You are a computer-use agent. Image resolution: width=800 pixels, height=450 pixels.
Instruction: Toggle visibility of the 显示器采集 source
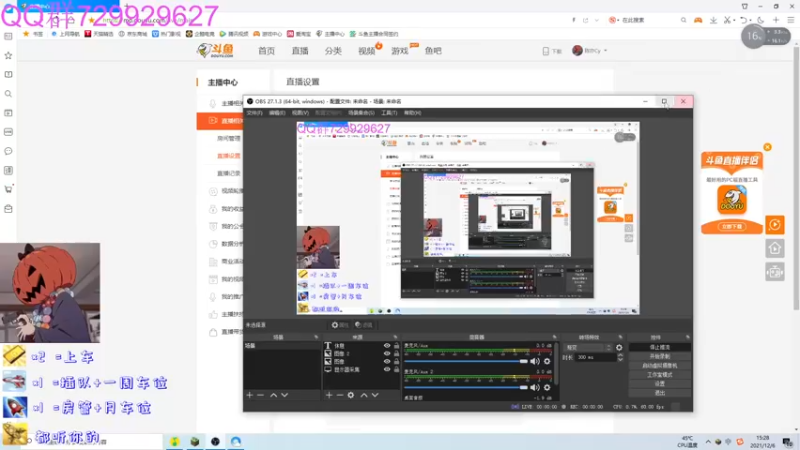point(387,369)
